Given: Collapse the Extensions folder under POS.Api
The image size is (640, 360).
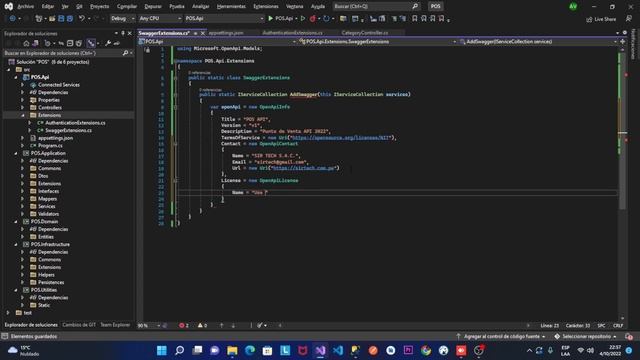Looking at the screenshot, I should pos(23,115).
